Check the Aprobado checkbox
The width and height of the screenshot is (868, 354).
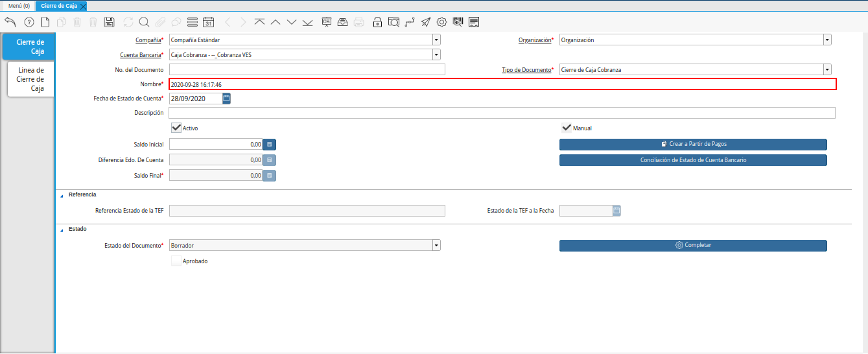[176, 261]
